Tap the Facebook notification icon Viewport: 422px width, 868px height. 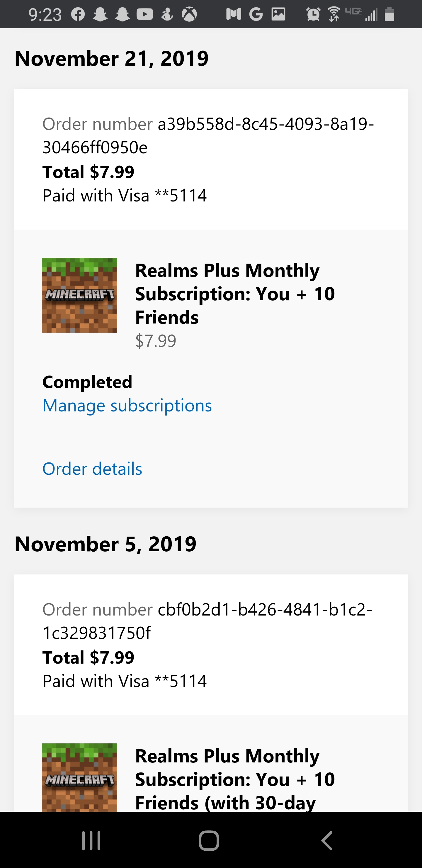point(78,14)
